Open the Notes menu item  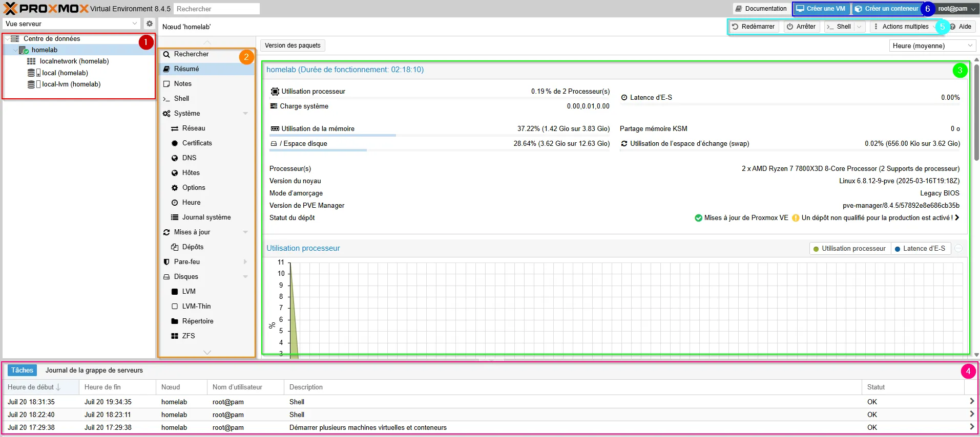pyautogui.click(x=182, y=84)
